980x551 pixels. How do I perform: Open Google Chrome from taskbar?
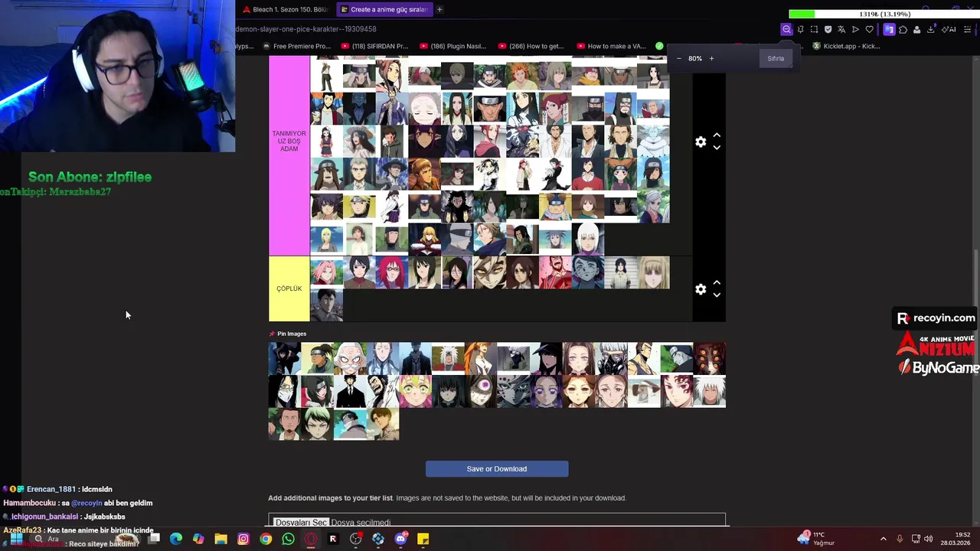266,539
